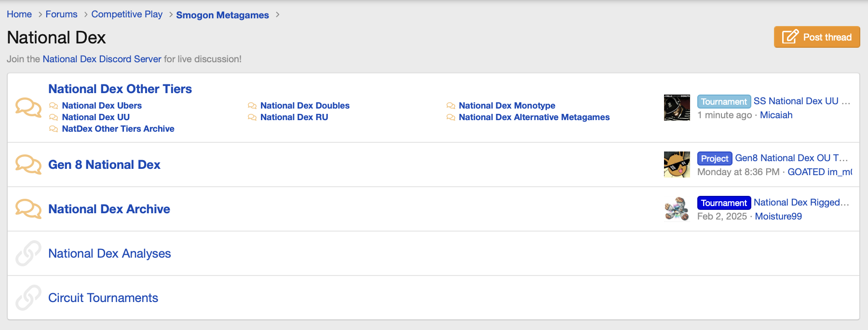Open the National Dex UU subforum

(x=95, y=117)
